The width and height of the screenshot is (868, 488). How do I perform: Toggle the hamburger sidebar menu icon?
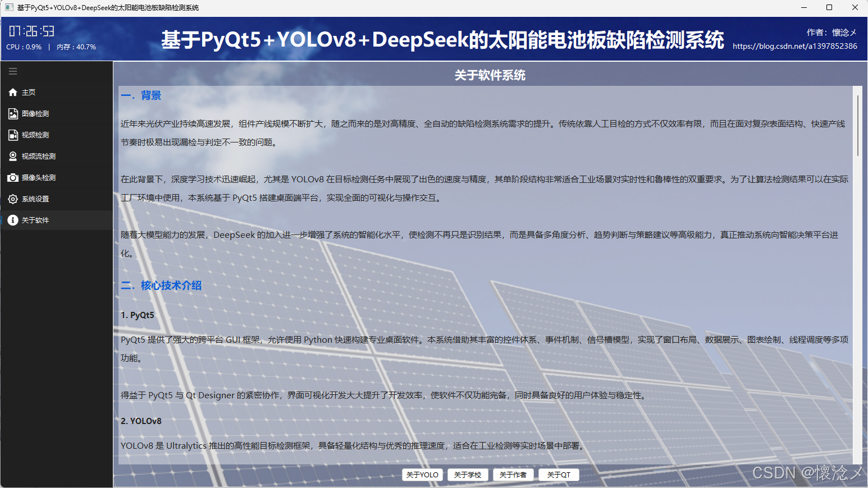[13, 71]
